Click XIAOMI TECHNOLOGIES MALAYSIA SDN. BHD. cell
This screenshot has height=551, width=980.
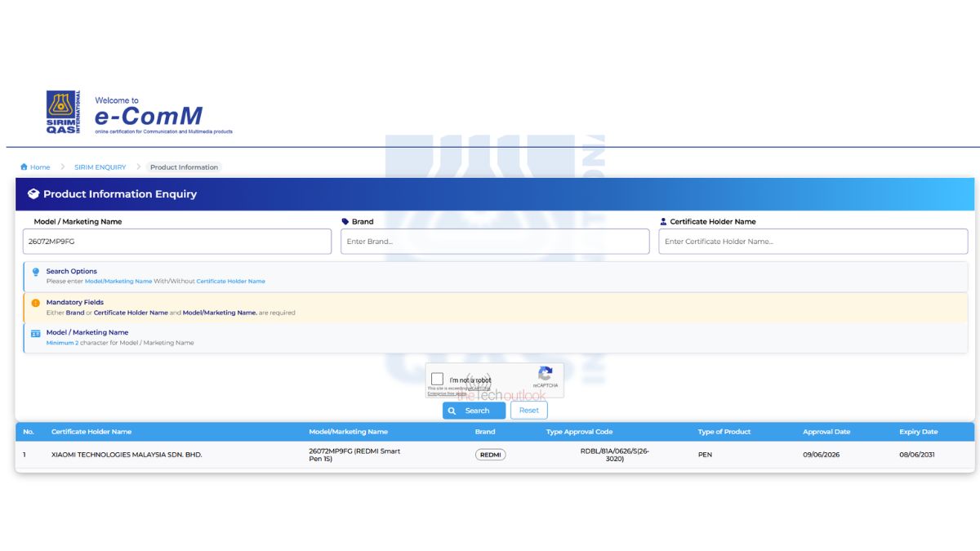click(127, 455)
